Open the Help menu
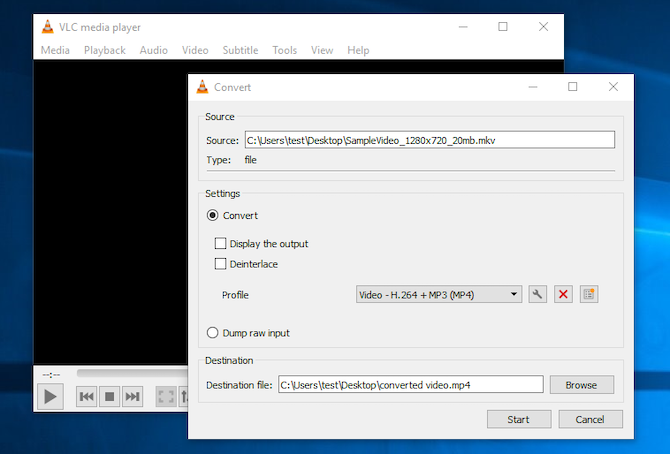Screen dimensions: 670x454 click(358, 50)
